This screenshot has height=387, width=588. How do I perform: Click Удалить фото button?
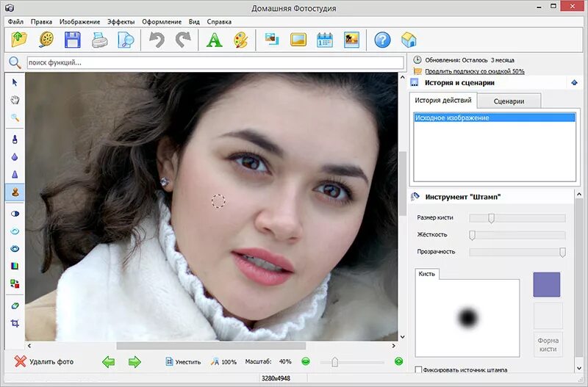44,361
